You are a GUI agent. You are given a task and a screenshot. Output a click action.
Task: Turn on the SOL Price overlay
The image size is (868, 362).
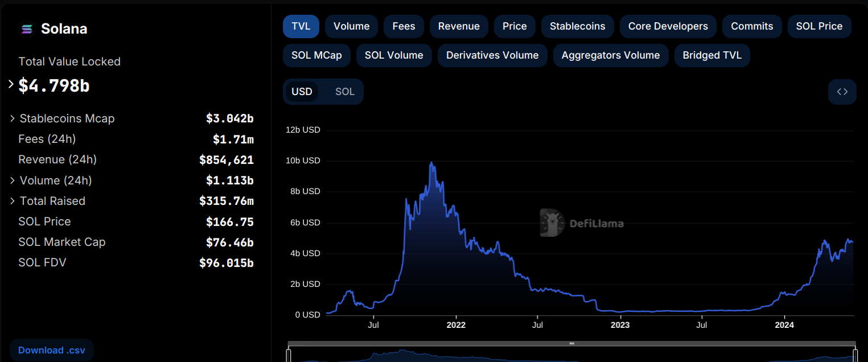[818, 26]
